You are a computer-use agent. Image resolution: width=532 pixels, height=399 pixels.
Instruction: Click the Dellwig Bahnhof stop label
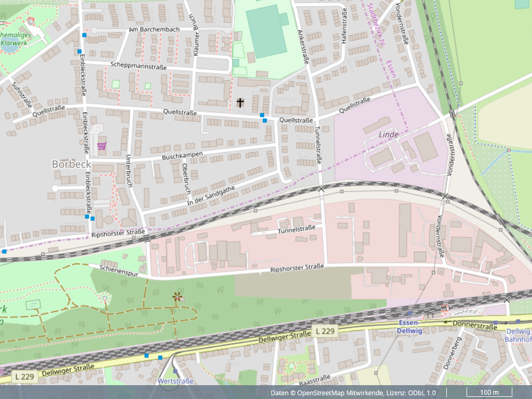pos(518,335)
